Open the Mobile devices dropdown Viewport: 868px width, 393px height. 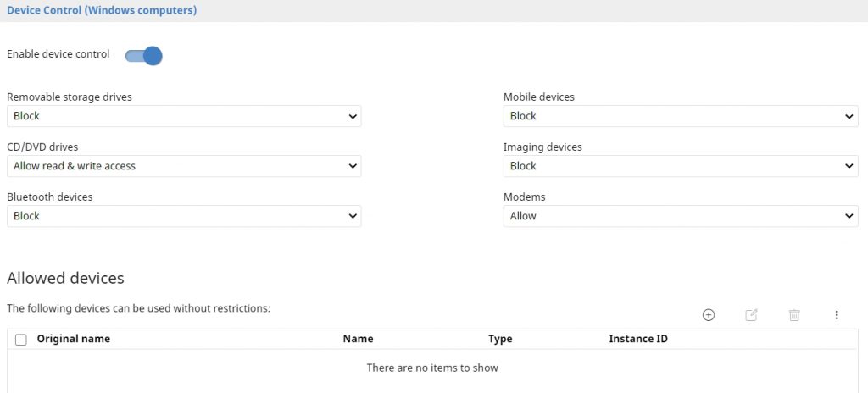pyautogui.click(x=681, y=116)
